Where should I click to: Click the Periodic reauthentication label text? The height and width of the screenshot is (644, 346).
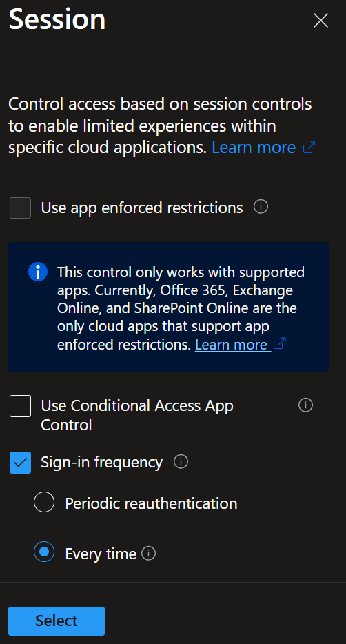[151, 503]
